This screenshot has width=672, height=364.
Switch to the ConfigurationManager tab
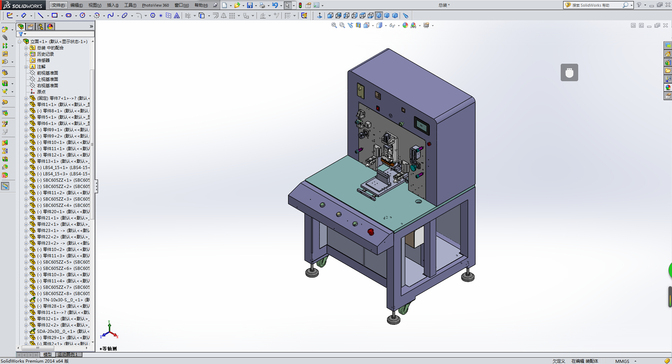tap(40, 27)
